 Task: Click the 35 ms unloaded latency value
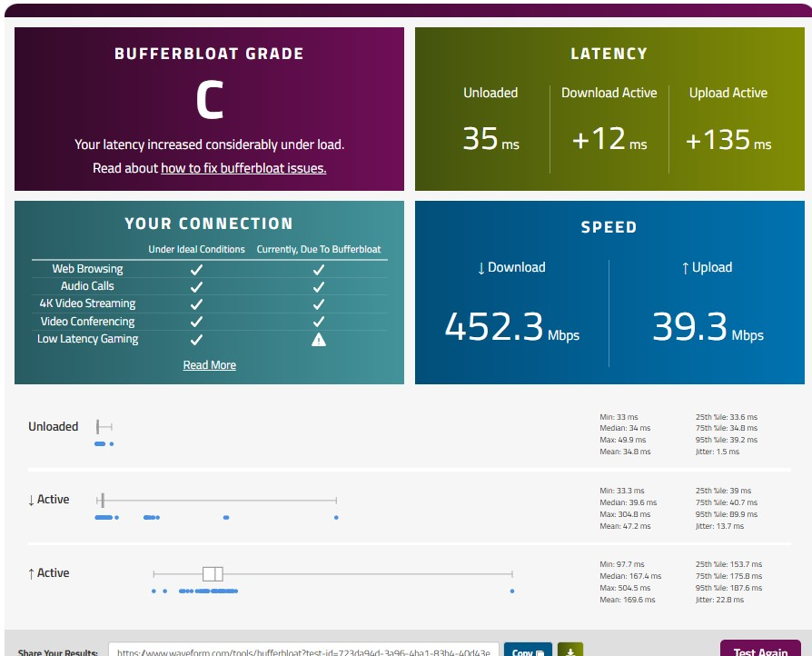click(490, 139)
